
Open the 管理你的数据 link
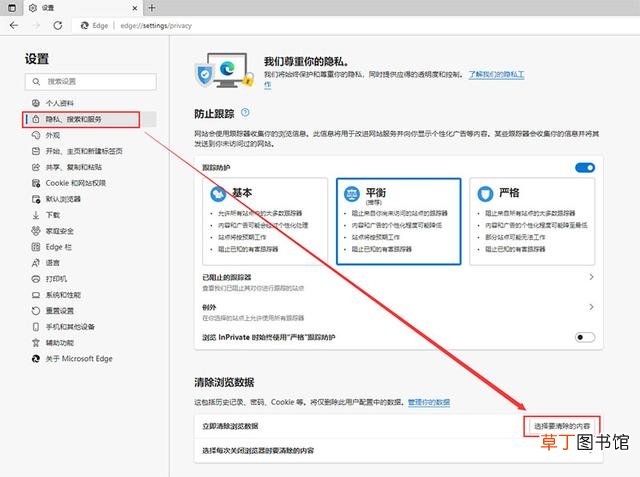pos(429,402)
